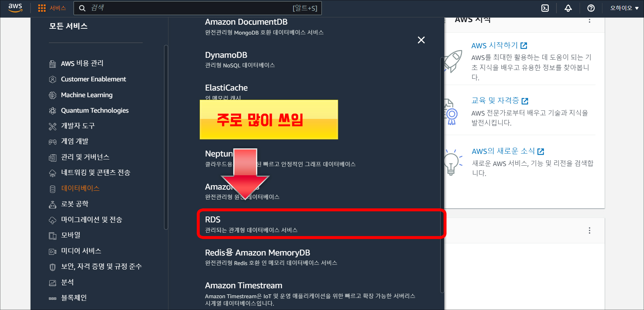644x310 pixels.
Task: Select 네트워킹 및 콘텐츠 전송 category
Action: pos(96,173)
